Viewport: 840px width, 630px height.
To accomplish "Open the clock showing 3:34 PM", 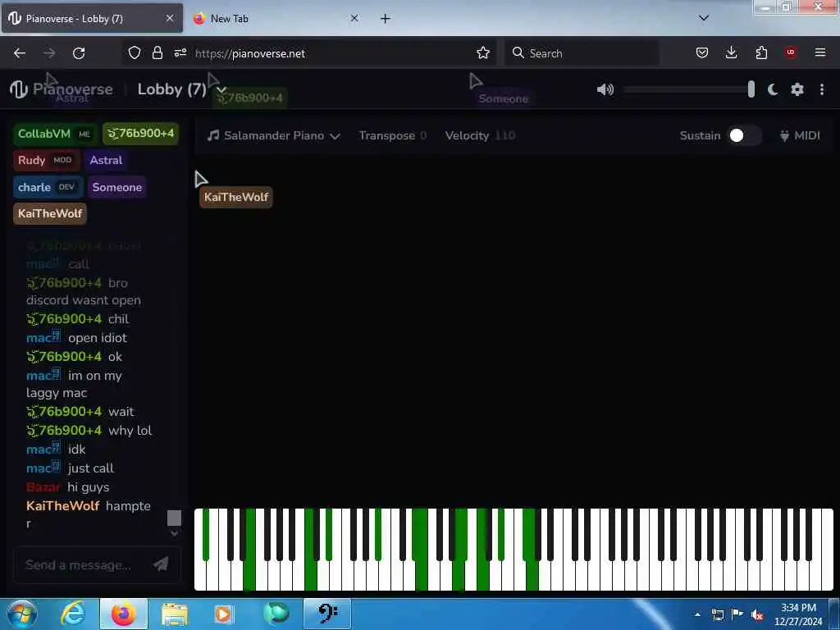I will [798, 614].
